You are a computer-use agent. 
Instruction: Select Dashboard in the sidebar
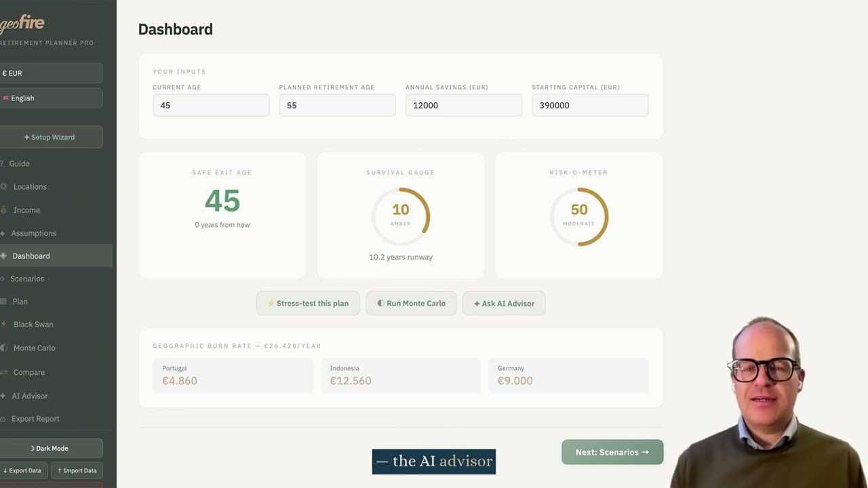[x=56, y=256]
